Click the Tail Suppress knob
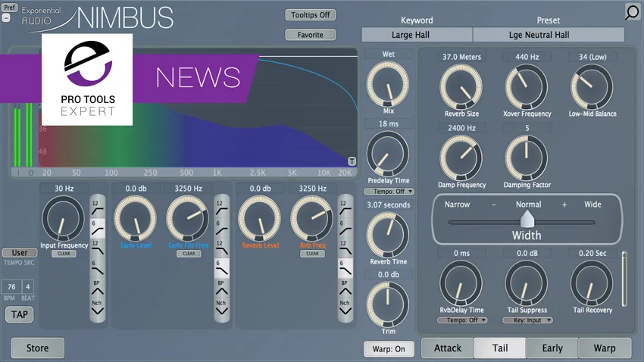This screenshot has height=362, width=644. coord(526,283)
